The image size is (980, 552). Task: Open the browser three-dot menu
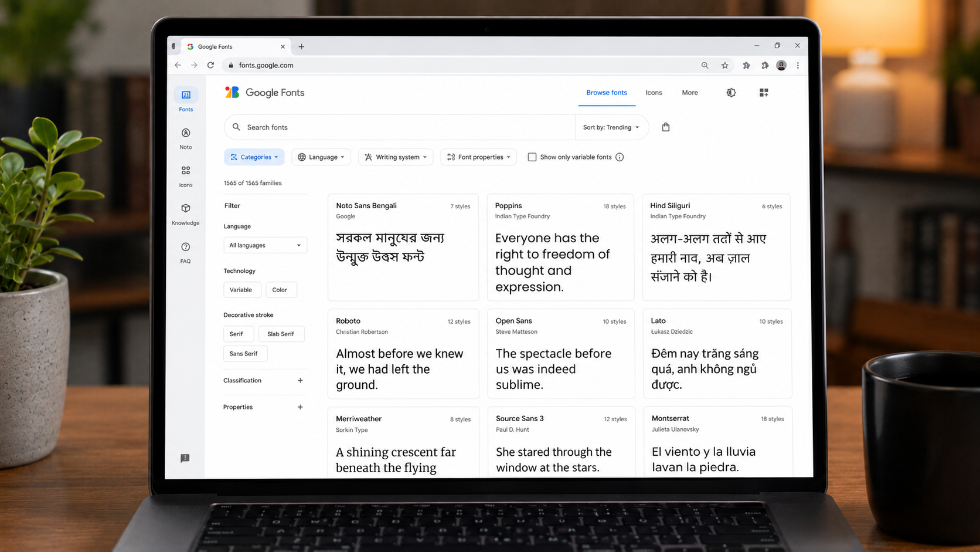pyautogui.click(x=798, y=65)
